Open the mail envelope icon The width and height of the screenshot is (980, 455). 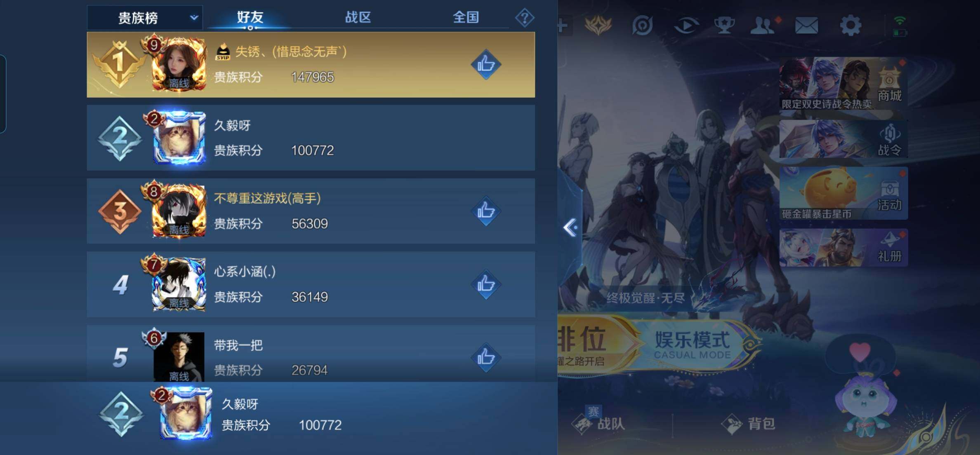[x=806, y=26]
